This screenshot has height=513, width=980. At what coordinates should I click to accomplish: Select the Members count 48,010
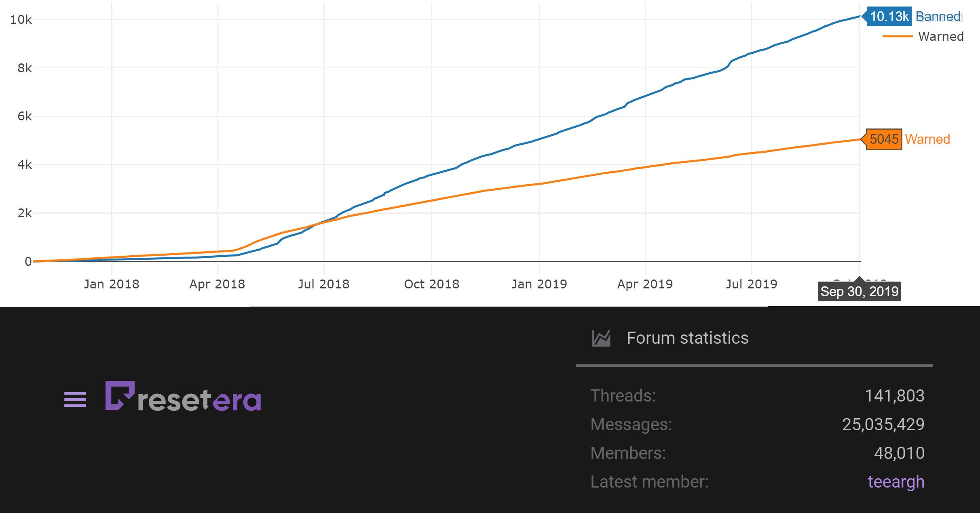tap(899, 453)
